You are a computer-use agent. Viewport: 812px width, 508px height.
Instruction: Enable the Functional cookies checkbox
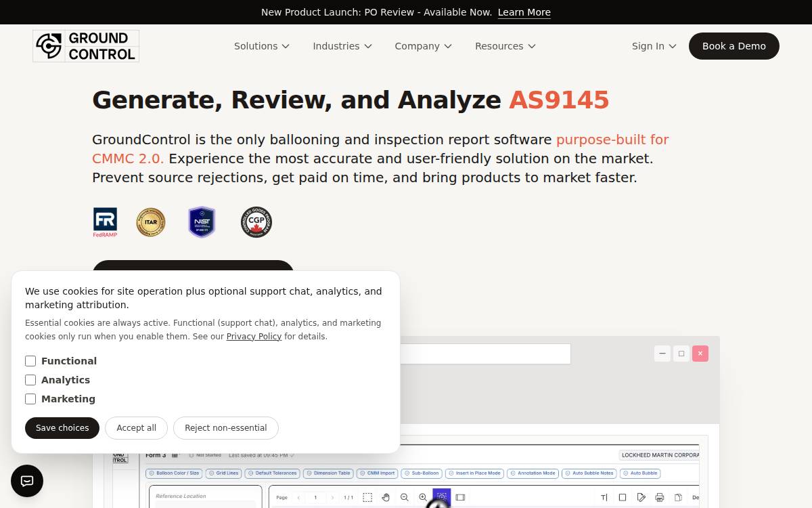30,361
